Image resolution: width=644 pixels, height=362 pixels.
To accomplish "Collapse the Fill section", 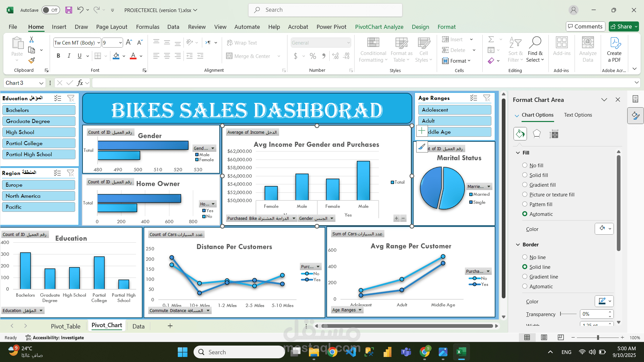I will [518, 153].
